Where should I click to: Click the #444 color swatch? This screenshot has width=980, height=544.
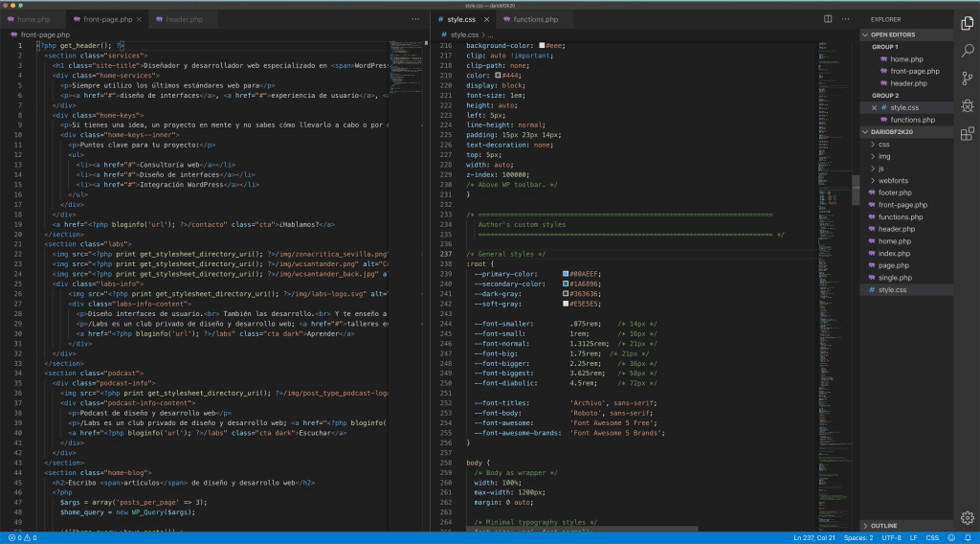tap(498, 75)
